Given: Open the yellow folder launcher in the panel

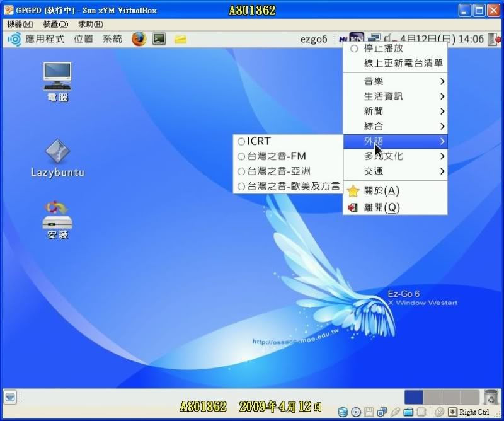Looking at the screenshot, I should [180, 40].
